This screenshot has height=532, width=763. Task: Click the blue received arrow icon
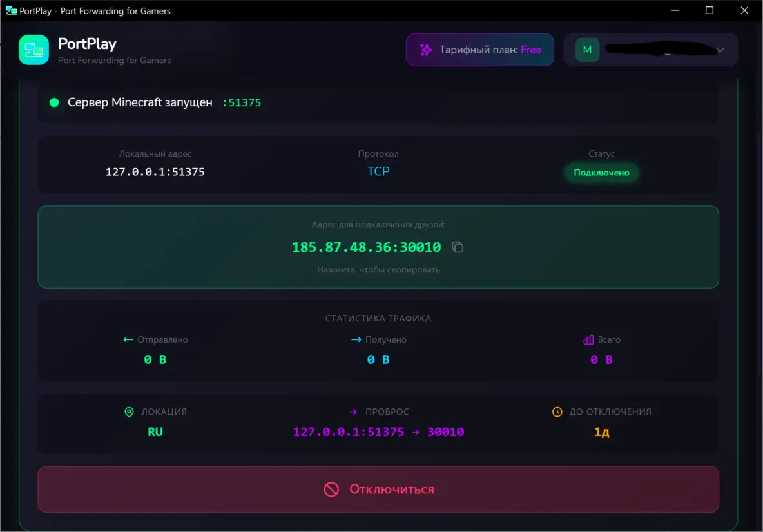pyautogui.click(x=356, y=339)
